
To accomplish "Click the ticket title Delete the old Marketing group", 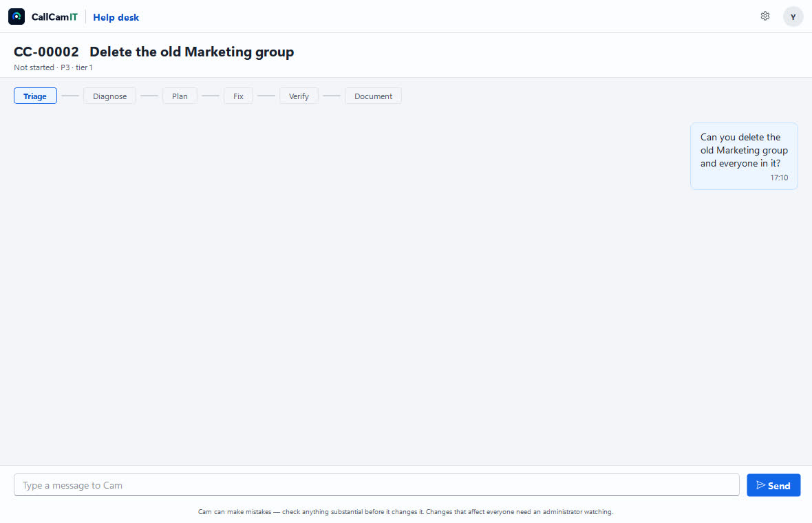I will pos(191,52).
